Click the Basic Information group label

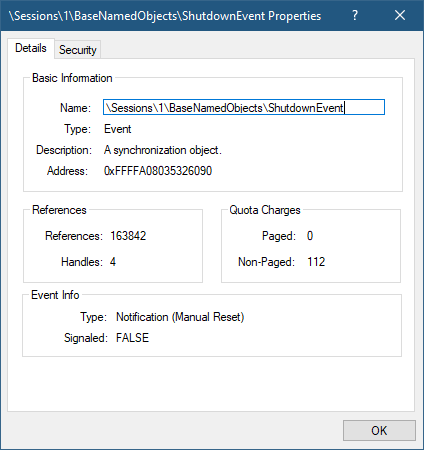[72, 78]
